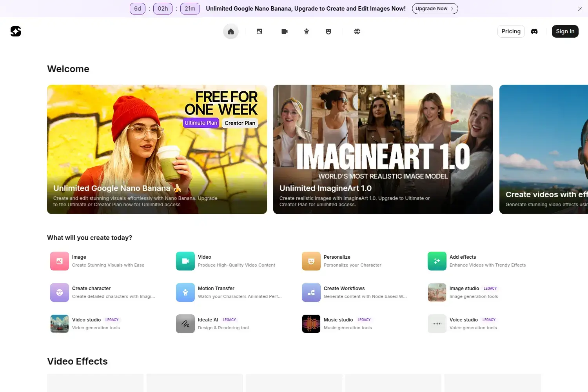Open the Pricing page
Screen dimensions: 588x392
pyautogui.click(x=510, y=31)
